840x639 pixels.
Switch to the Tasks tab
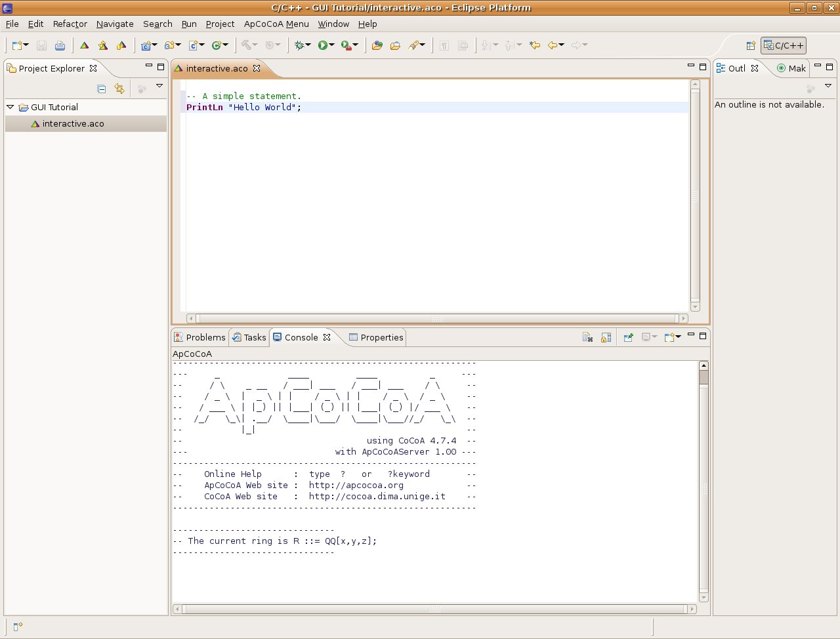(x=249, y=337)
